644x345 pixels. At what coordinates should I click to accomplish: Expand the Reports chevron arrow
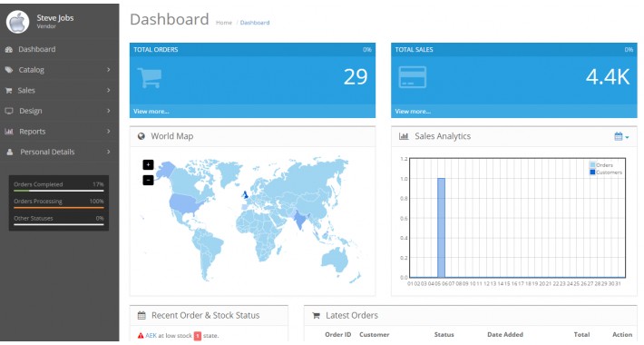[x=109, y=131]
